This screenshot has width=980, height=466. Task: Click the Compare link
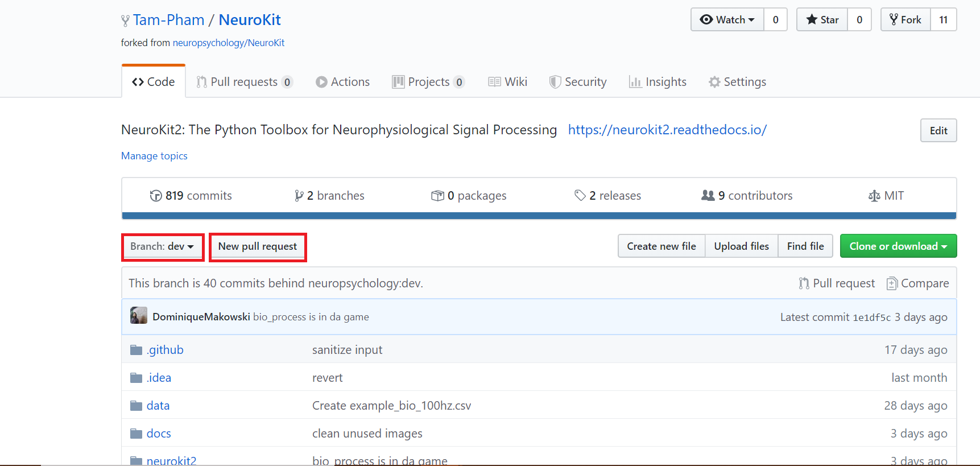click(918, 283)
